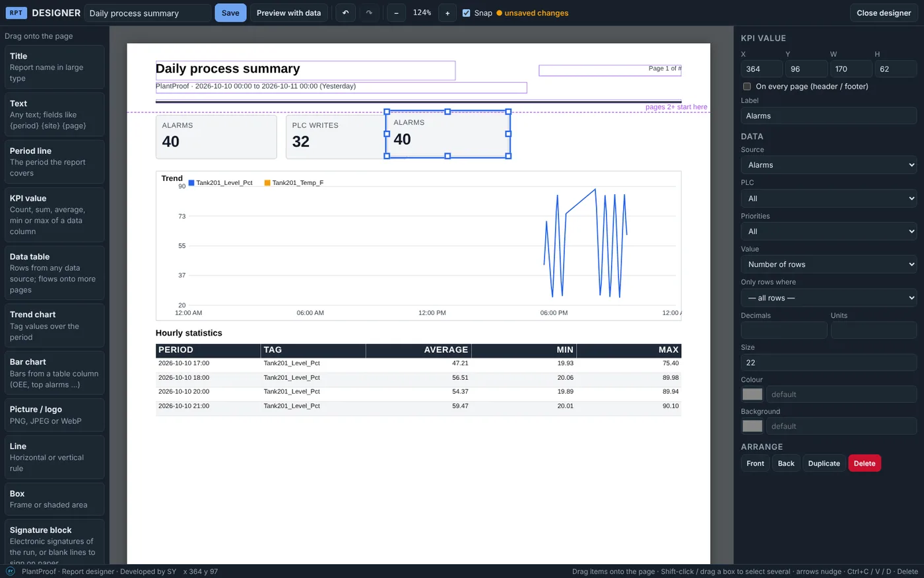Click the W width field
924x578 pixels.
coord(851,69)
